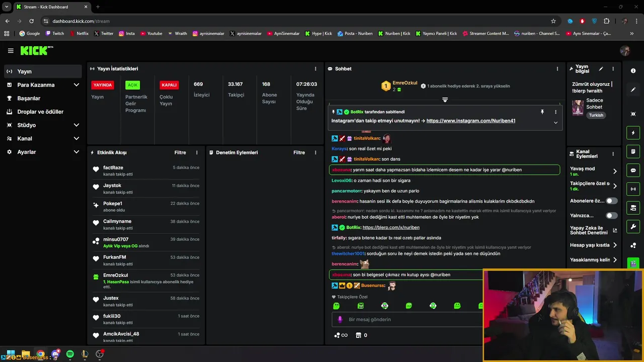
Task: Open the user avatar at top right
Action: (625, 51)
